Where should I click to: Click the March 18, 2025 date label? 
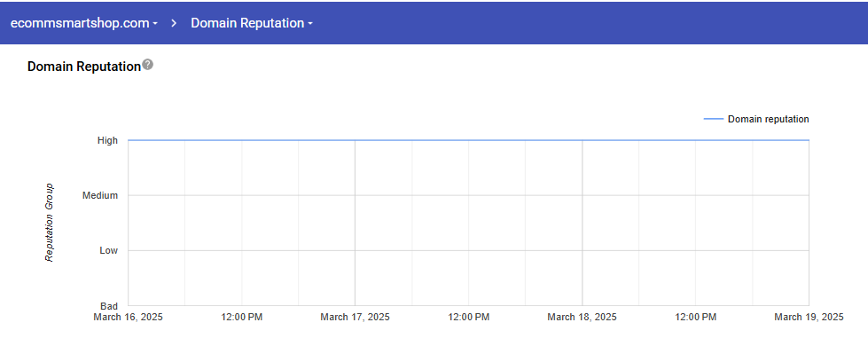[582, 318]
